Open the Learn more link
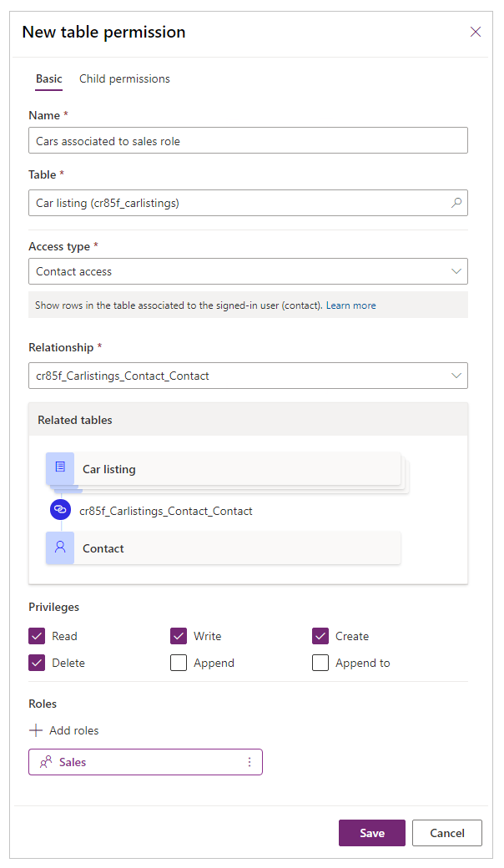 coord(350,305)
